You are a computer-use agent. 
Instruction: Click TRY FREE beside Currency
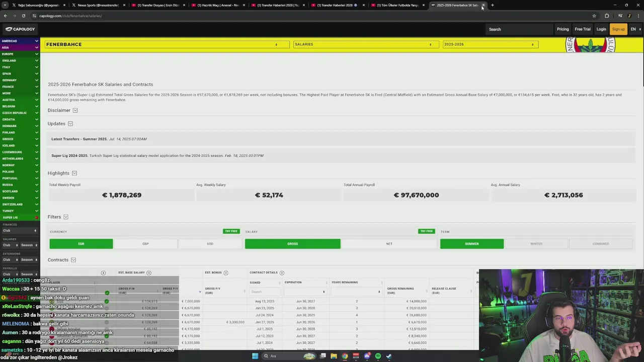coord(231,231)
